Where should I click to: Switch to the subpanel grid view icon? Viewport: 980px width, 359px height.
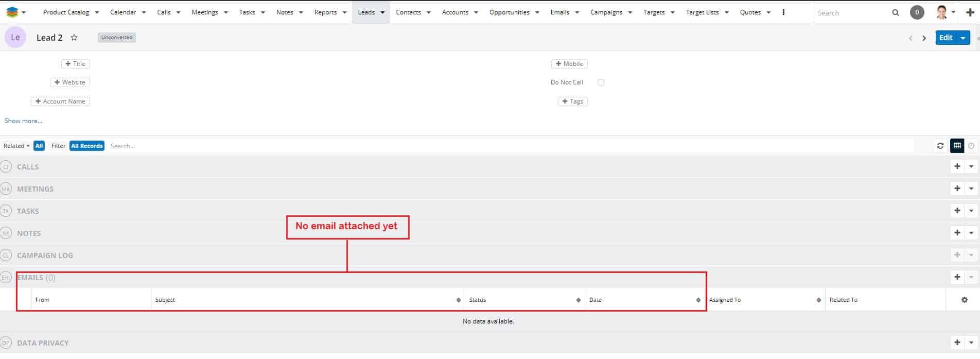(x=957, y=146)
